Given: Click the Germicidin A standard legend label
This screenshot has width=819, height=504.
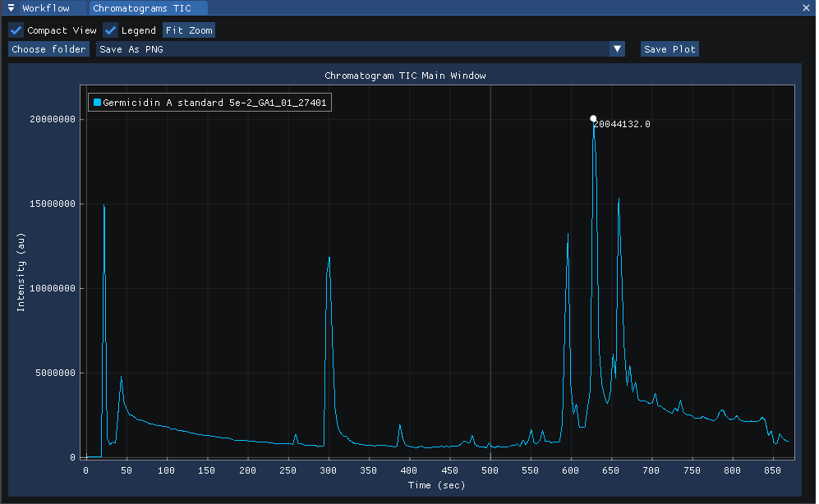Looking at the screenshot, I should tap(214, 103).
